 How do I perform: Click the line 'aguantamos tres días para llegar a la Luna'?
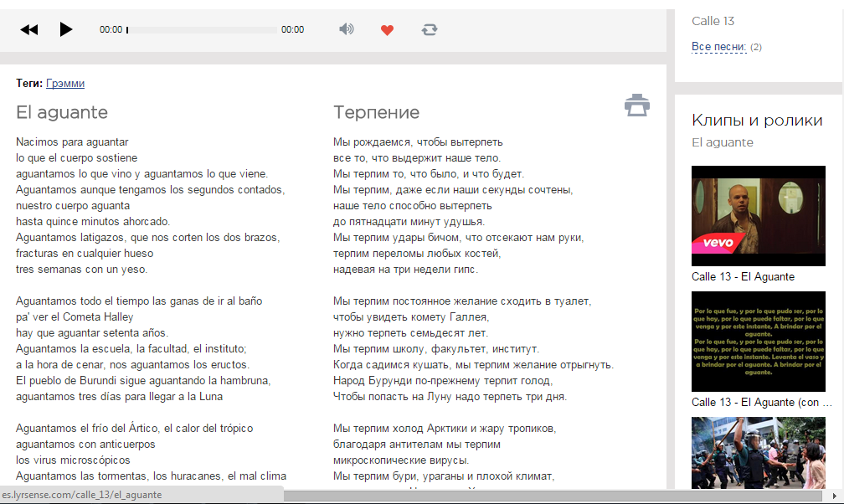pyautogui.click(x=119, y=396)
